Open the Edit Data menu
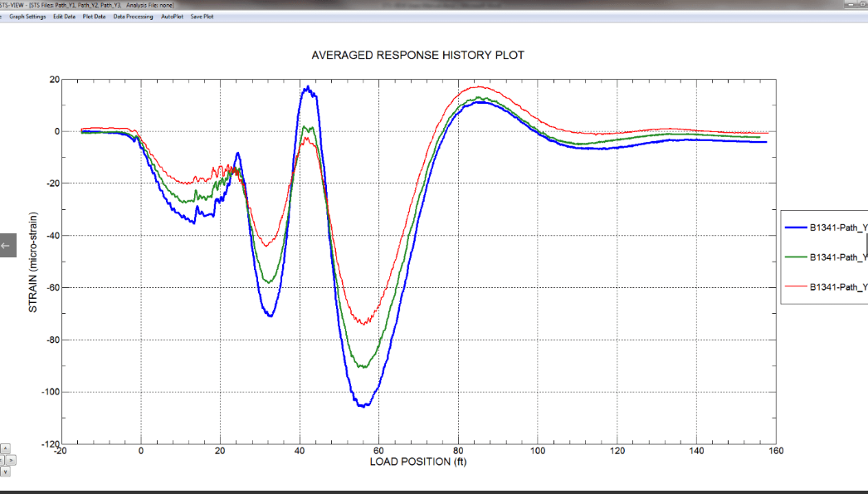This screenshot has height=494, width=868. click(64, 17)
